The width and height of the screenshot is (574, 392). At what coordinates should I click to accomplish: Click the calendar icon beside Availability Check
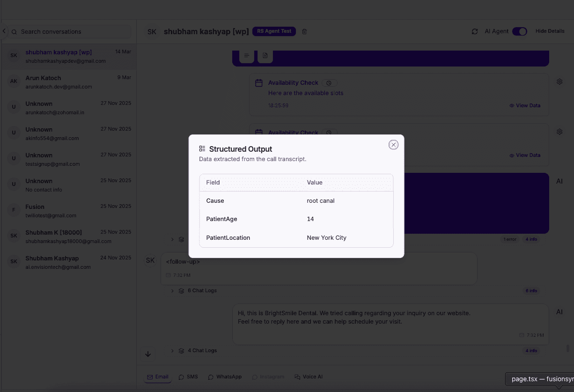(259, 82)
